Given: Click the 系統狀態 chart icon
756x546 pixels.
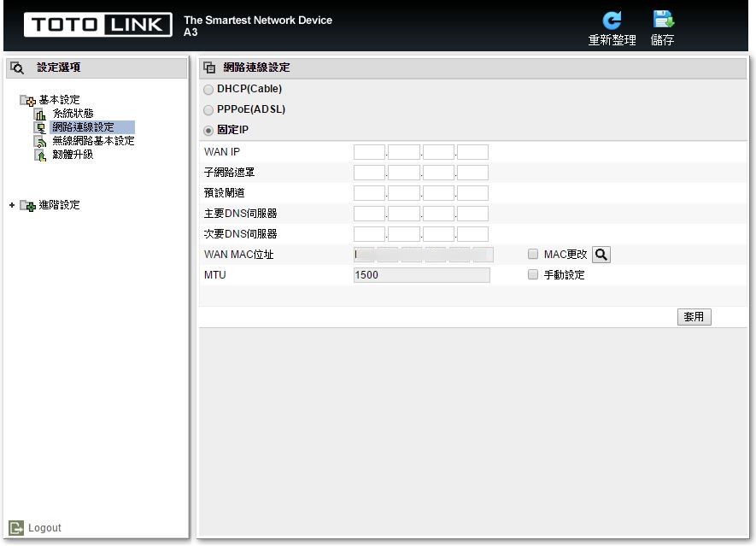Looking at the screenshot, I should [x=40, y=114].
